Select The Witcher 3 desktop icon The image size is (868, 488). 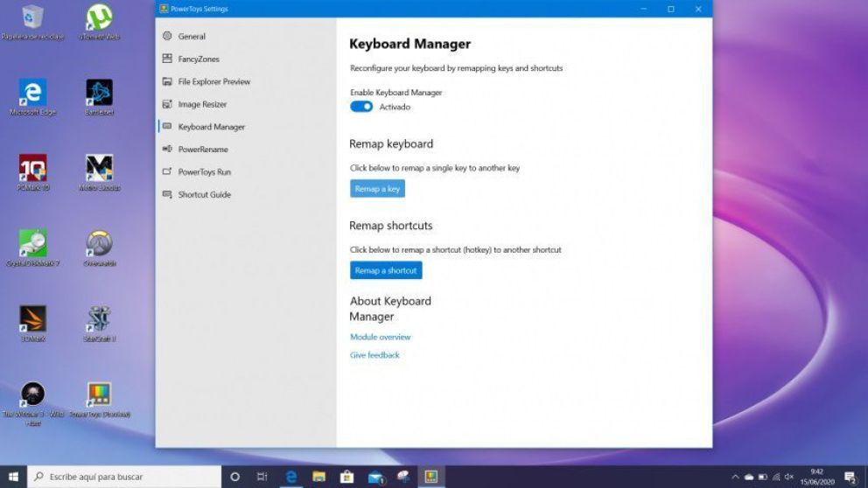32,404
